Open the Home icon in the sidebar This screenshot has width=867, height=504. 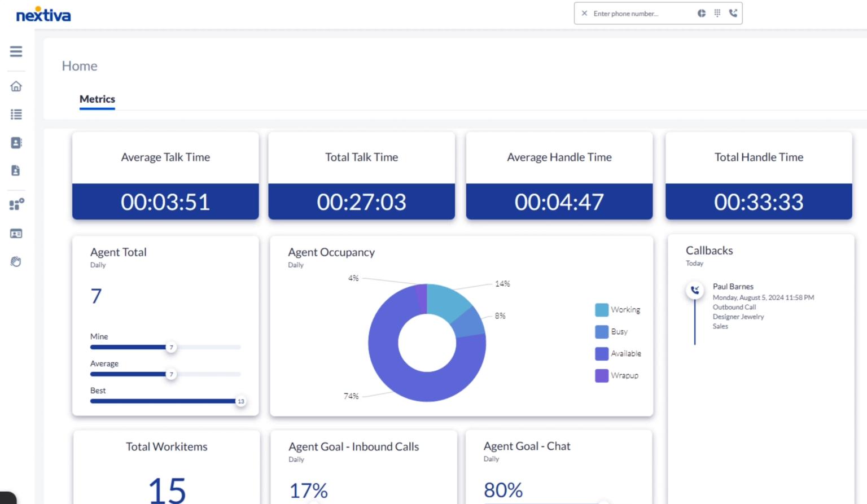pyautogui.click(x=15, y=86)
